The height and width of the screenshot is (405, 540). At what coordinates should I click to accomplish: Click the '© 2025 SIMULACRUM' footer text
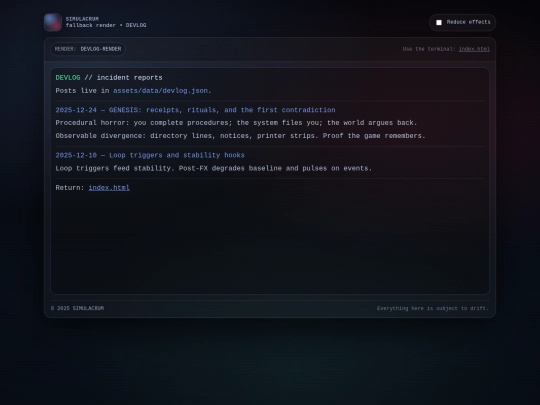click(x=77, y=308)
